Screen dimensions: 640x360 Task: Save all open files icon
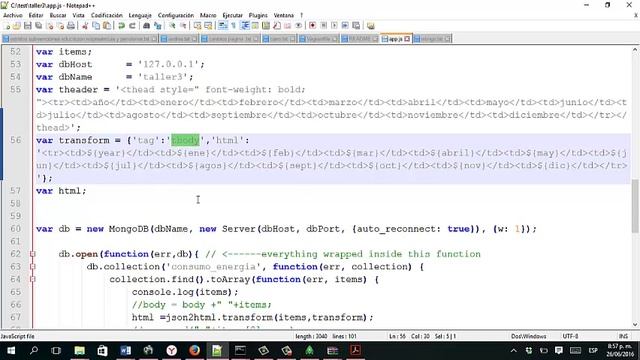(x=38, y=26)
